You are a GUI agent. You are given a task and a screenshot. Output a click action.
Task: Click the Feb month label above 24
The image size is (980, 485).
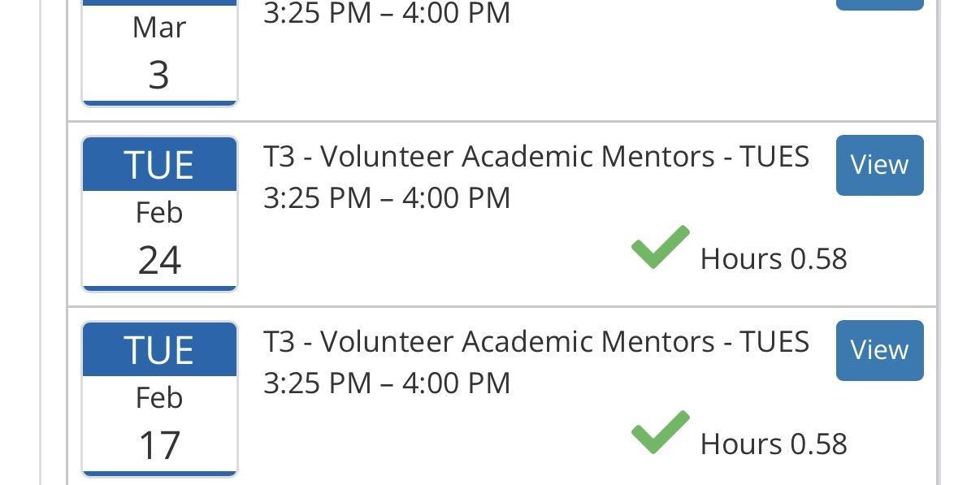[x=159, y=213]
